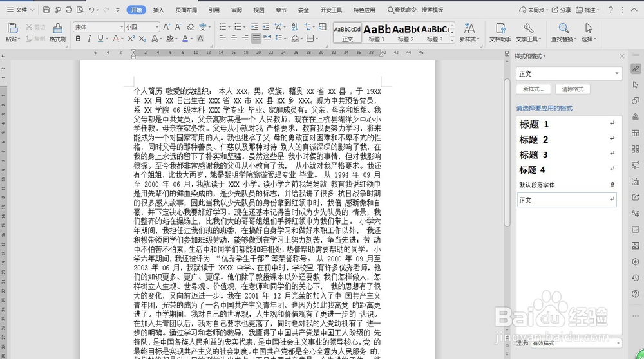Click the search commands box (查找命令)
The image size is (644, 359).
click(415, 10)
